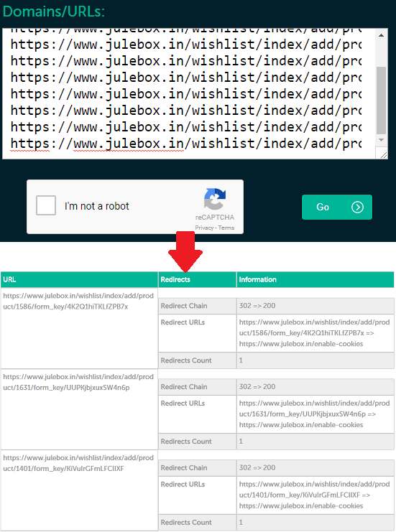Click the Redirects column header
Image resolution: width=396 pixels, height=532 pixels.
(198, 279)
